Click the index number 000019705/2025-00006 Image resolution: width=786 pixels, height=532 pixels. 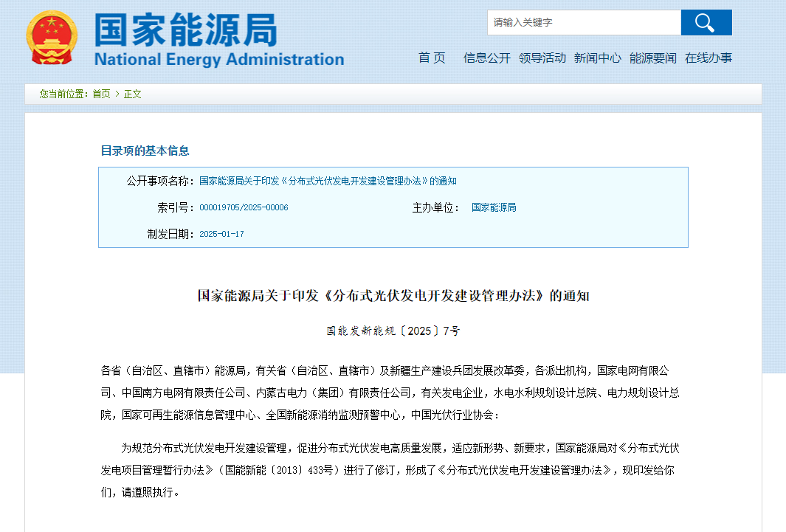[244, 208]
